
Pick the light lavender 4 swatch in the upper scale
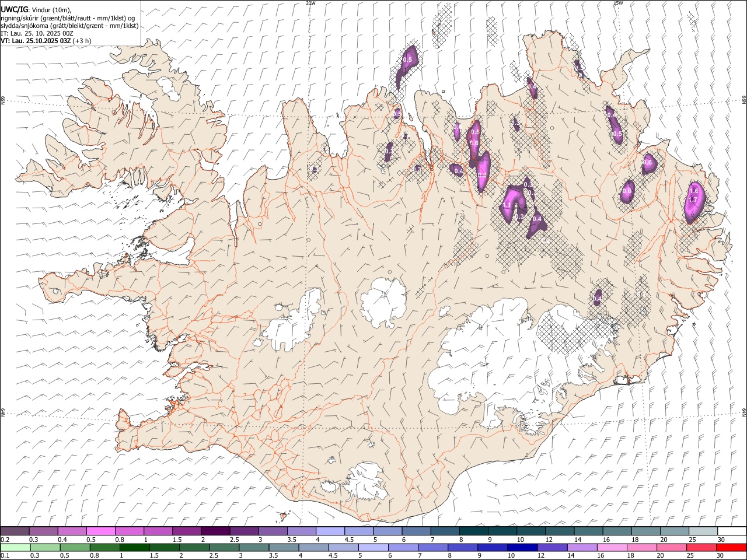pyautogui.click(x=330, y=531)
